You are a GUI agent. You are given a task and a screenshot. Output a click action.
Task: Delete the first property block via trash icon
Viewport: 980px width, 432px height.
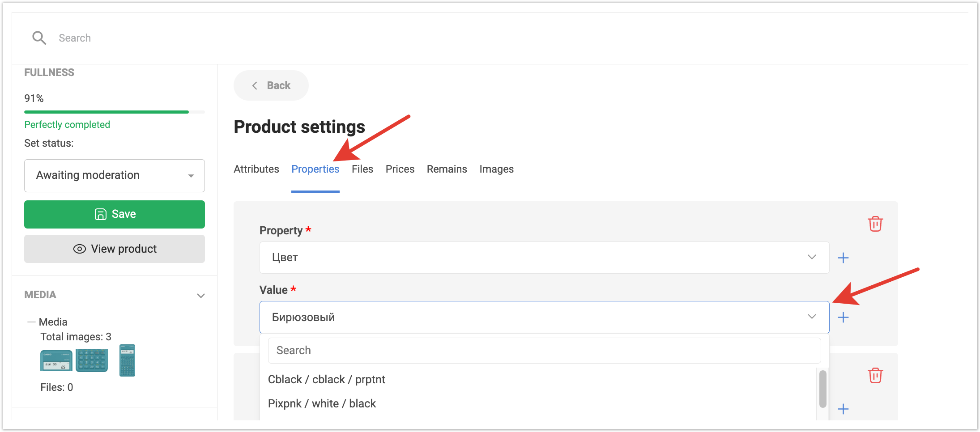[x=875, y=224]
